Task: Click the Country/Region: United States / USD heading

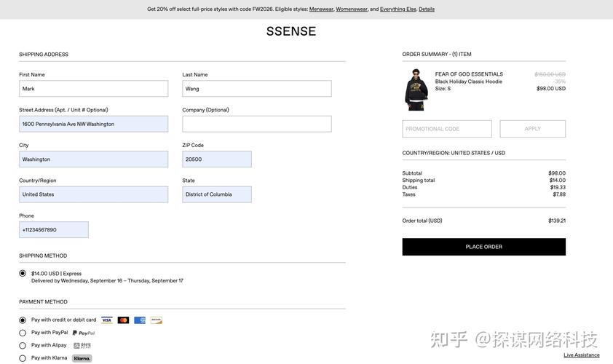Action: tap(454, 153)
